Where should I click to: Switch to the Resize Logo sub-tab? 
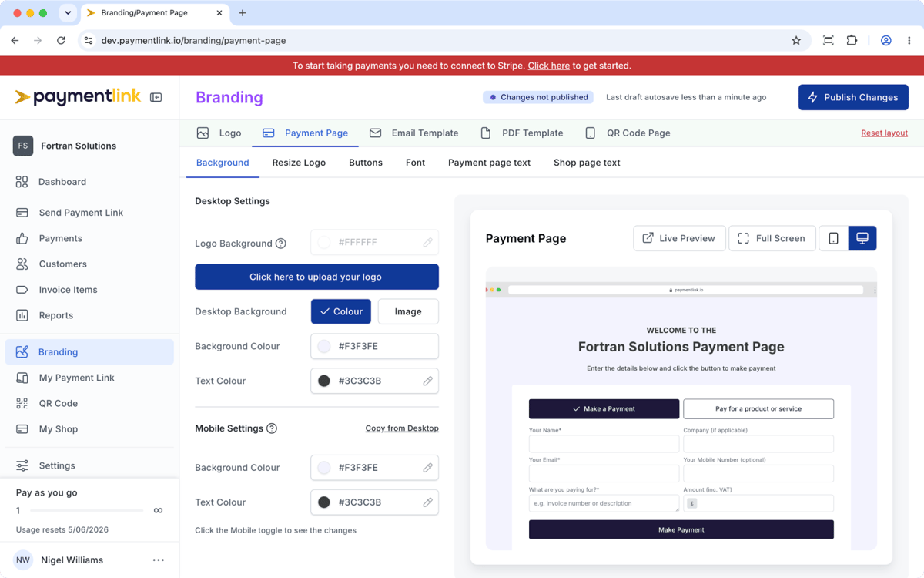coord(299,163)
